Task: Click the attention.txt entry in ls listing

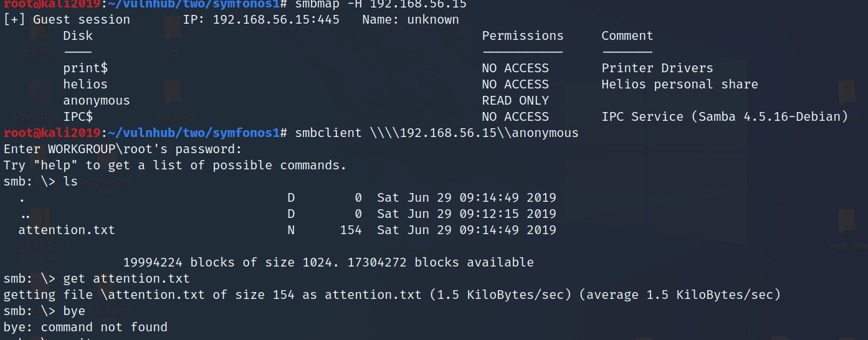Action: pos(67,230)
